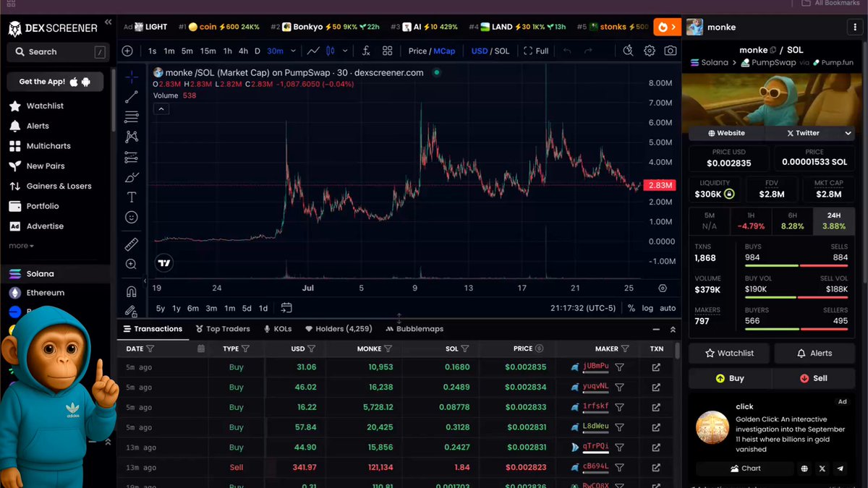Click the add symbol plus icon

pos(127,51)
